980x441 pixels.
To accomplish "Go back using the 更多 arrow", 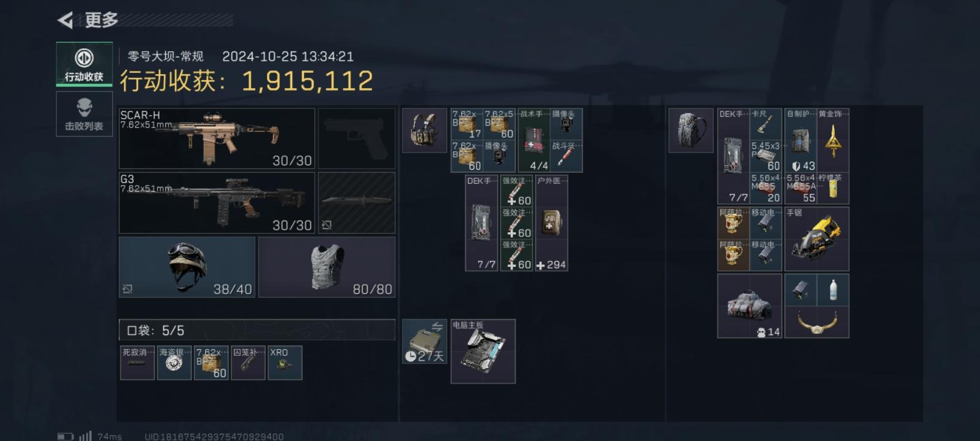I will pyautogui.click(x=66, y=20).
